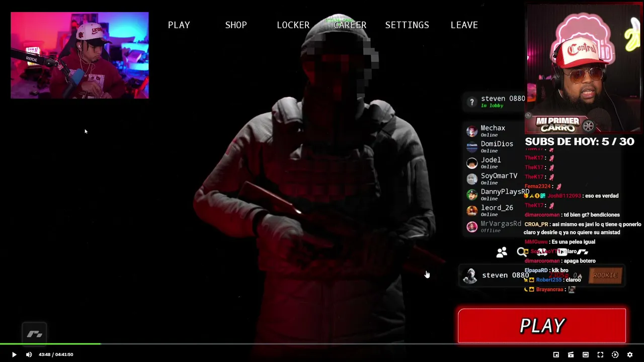This screenshot has height=362, width=644.
Task: Click Mechax's avatar picture
Action: (x=472, y=131)
